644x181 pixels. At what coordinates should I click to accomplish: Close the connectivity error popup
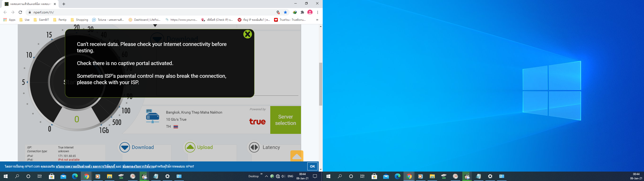[248, 34]
